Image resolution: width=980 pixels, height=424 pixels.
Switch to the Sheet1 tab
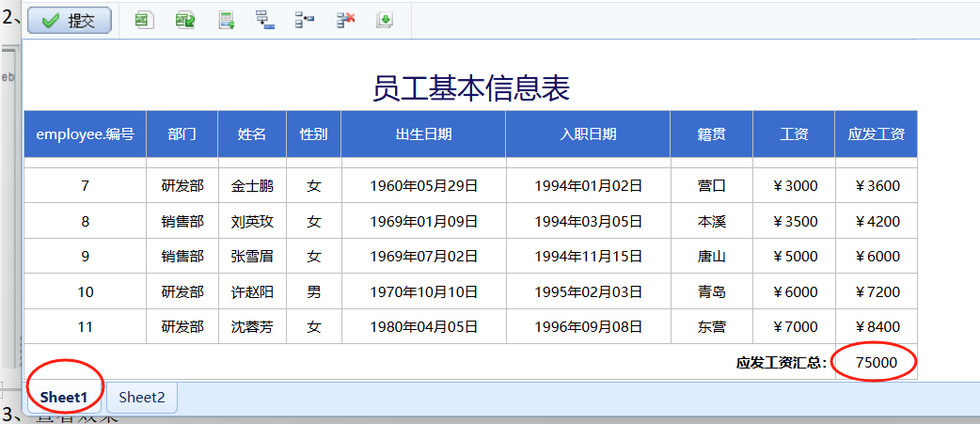point(64,398)
